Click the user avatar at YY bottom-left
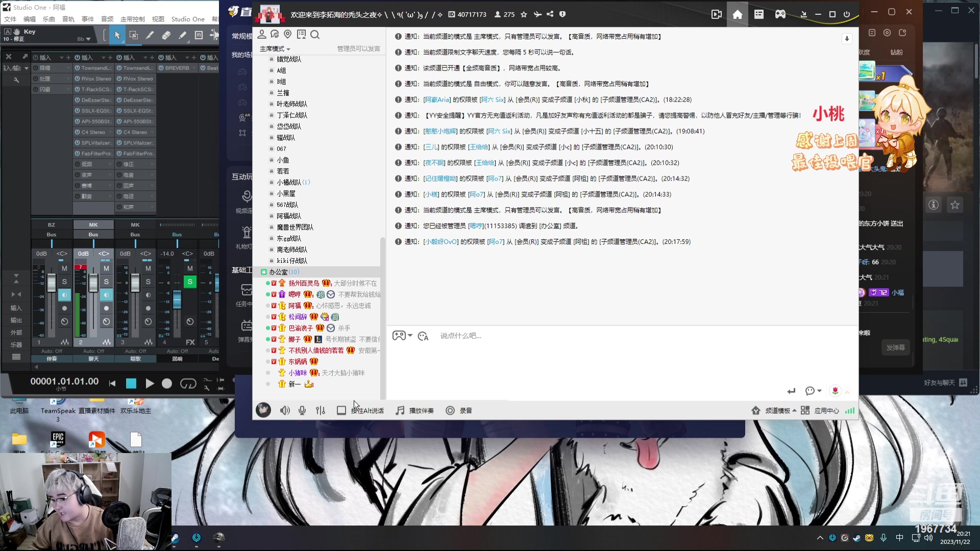 point(263,410)
